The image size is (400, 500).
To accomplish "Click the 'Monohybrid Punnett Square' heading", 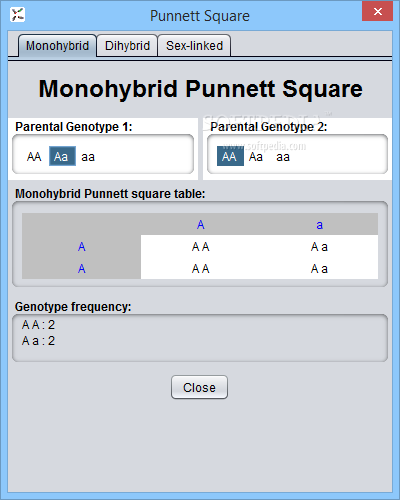I will pos(200,89).
